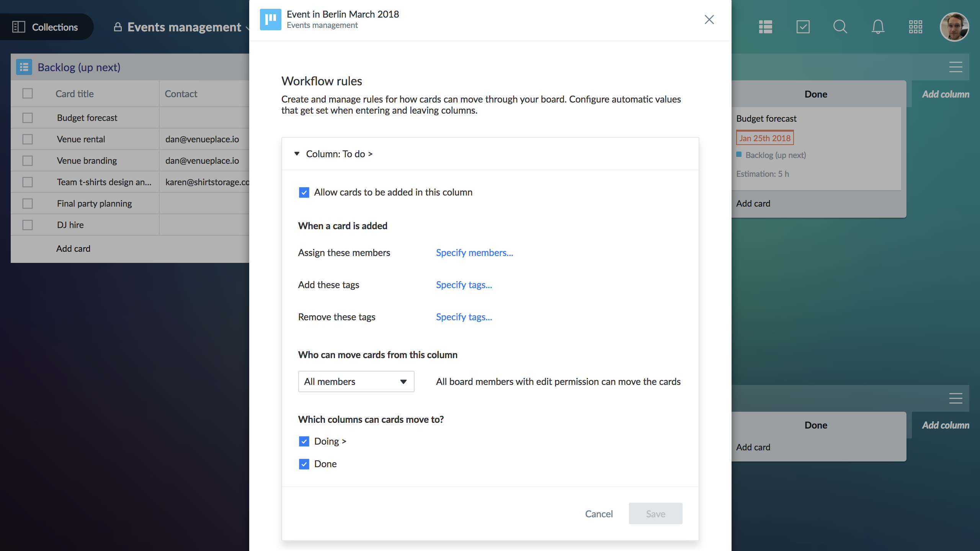Click the Save button

coord(655,514)
